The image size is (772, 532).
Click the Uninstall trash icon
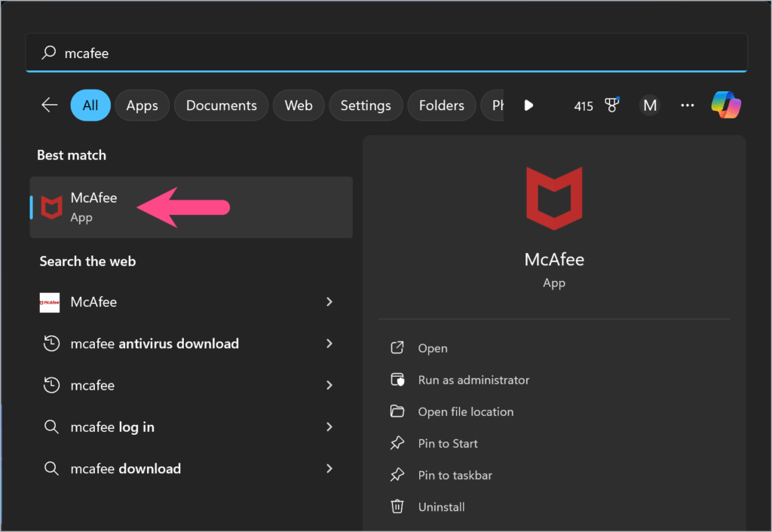click(x=397, y=506)
